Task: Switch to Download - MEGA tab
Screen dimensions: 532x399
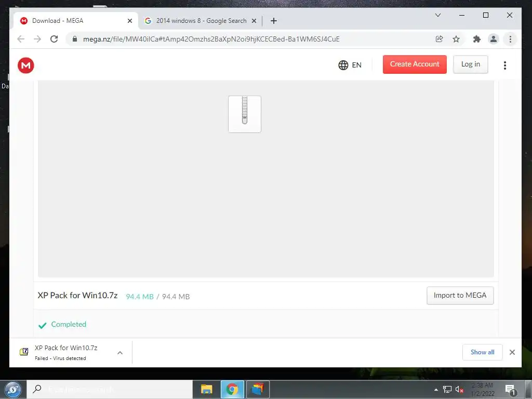Action: pyautogui.click(x=75, y=21)
